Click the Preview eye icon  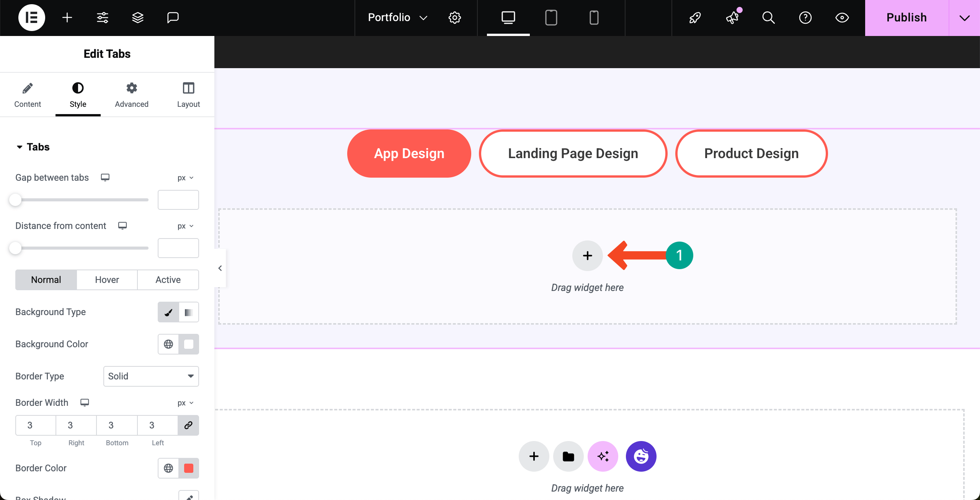pyautogui.click(x=842, y=18)
